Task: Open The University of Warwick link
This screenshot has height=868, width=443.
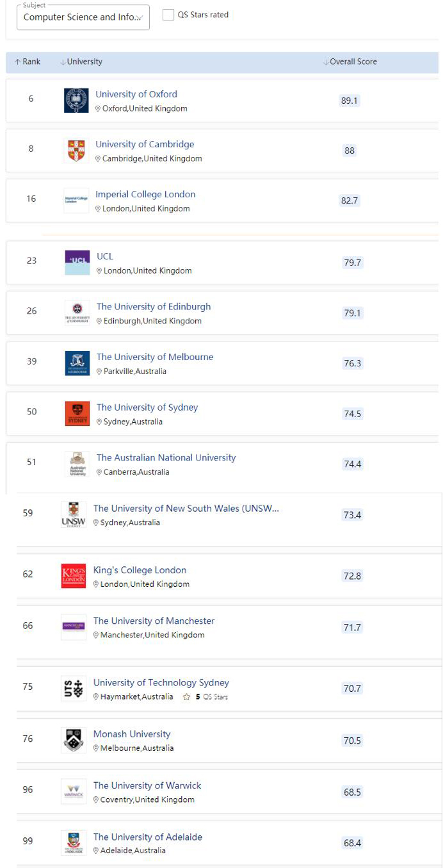Action: 147,786
